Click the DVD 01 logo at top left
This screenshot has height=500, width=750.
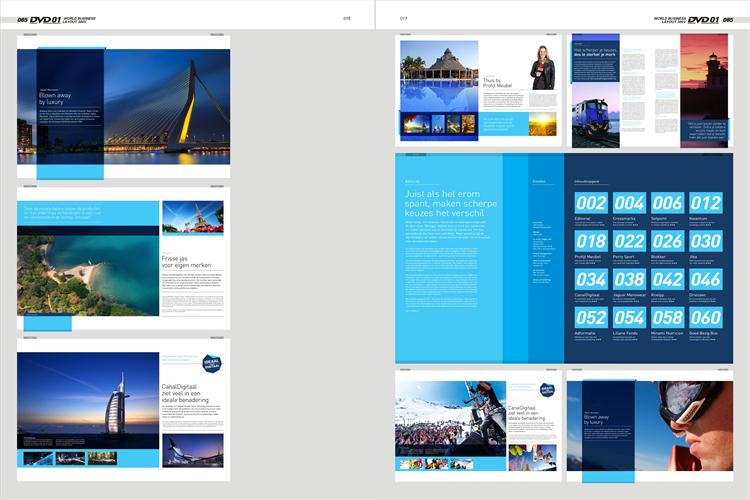45,18
